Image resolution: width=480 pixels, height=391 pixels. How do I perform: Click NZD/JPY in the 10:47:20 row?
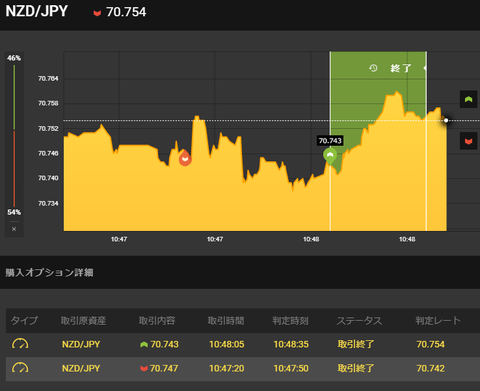tap(81, 368)
